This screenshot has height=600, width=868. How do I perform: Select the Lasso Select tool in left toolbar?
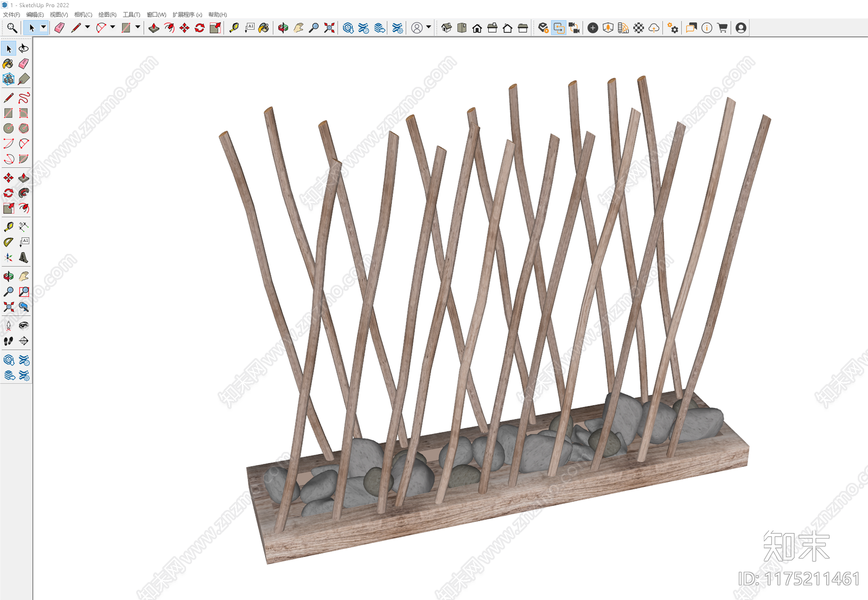pyautogui.click(x=23, y=49)
